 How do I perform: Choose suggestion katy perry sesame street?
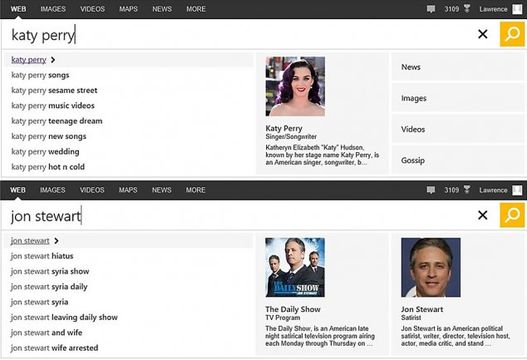click(x=54, y=90)
